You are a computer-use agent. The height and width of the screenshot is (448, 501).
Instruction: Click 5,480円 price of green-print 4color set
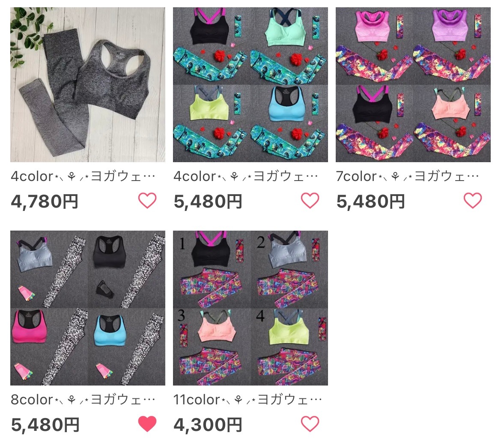pyautogui.click(x=208, y=202)
